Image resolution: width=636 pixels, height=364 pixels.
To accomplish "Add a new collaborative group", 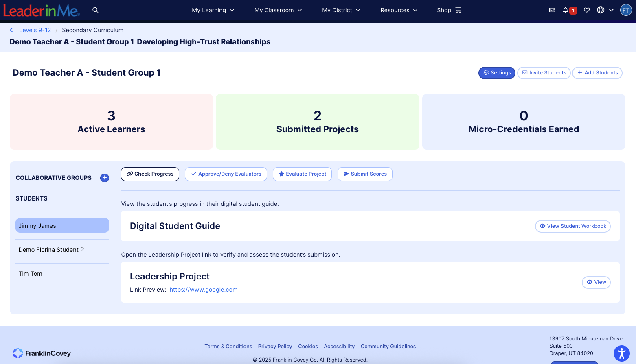I will coord(105,178).
